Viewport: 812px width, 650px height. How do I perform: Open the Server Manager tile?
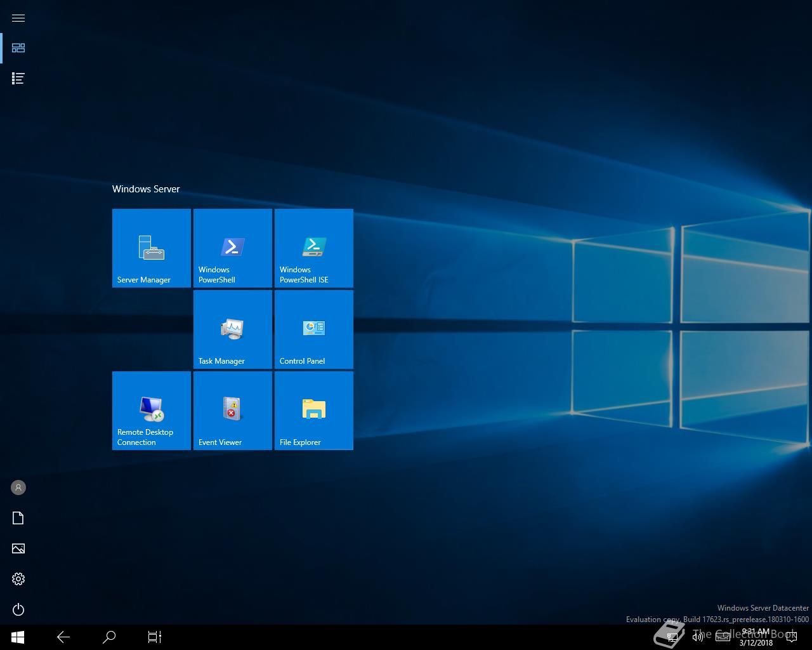pyautogui.click(x=151, y=248)
